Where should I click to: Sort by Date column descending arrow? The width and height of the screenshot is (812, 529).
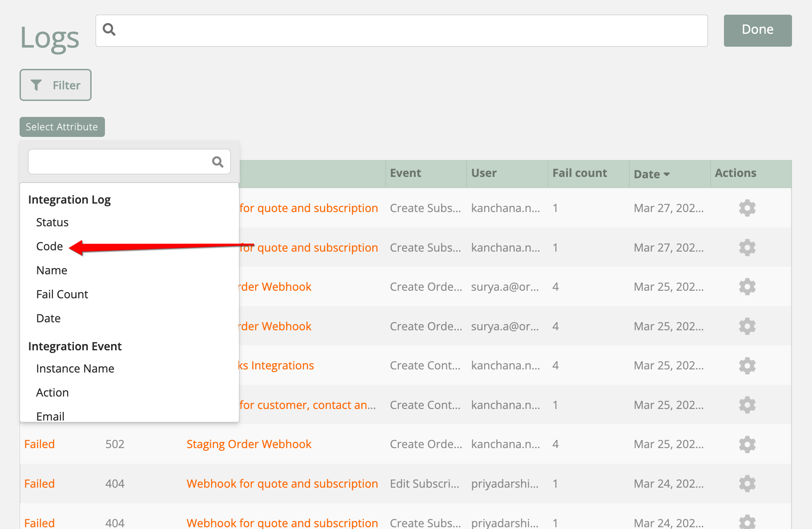(667, 174)
